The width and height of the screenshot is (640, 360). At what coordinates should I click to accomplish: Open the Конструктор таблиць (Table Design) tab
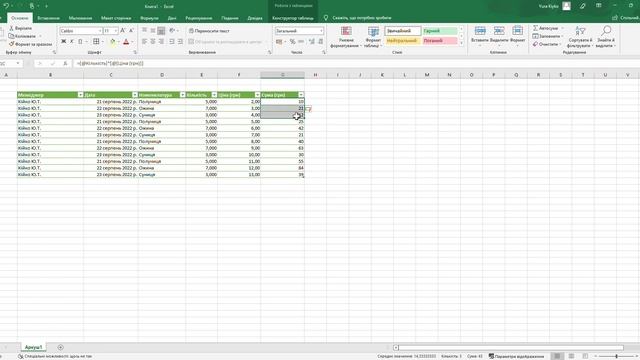pyautogui.click(x=293, y=18)
